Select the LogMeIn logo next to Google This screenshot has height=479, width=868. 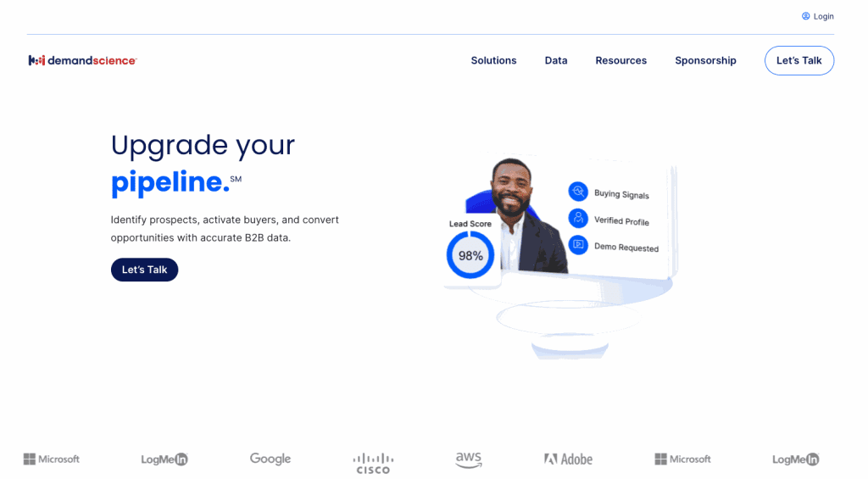click(164, 459)
